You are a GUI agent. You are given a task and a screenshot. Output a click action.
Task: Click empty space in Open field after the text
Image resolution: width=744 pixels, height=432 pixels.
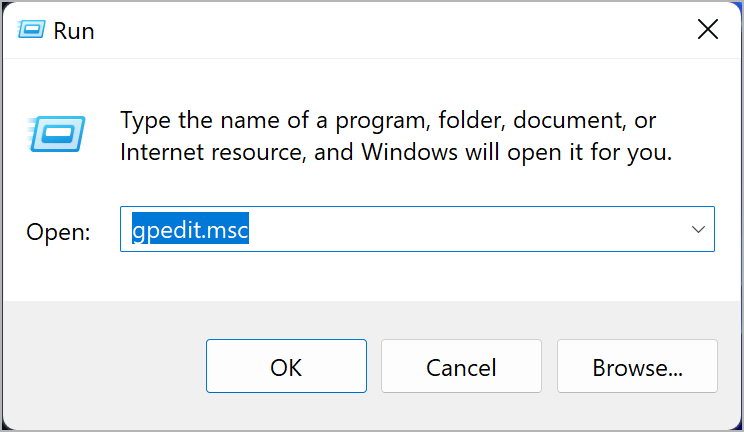[460, 230]
